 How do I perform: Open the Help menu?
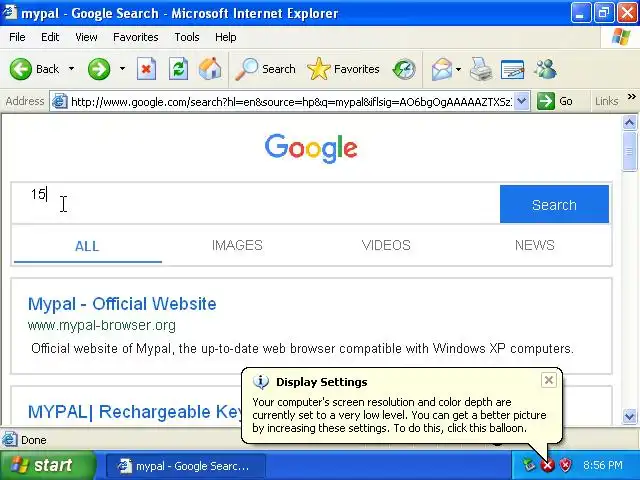(226, 37)
